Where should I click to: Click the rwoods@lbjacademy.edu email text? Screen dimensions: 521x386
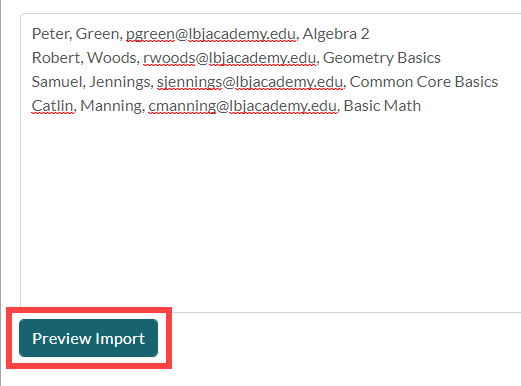229,58
